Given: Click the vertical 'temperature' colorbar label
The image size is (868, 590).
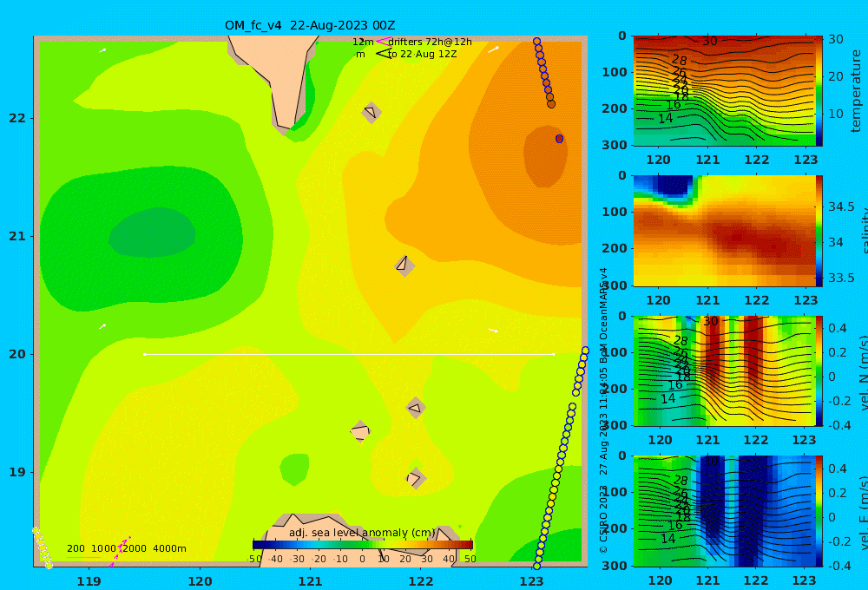Looking at the screenshot, I should 857,91.
